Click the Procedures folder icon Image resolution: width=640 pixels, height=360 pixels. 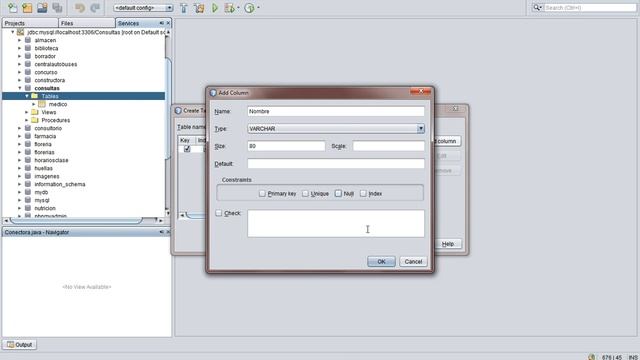tap(35, 120)
